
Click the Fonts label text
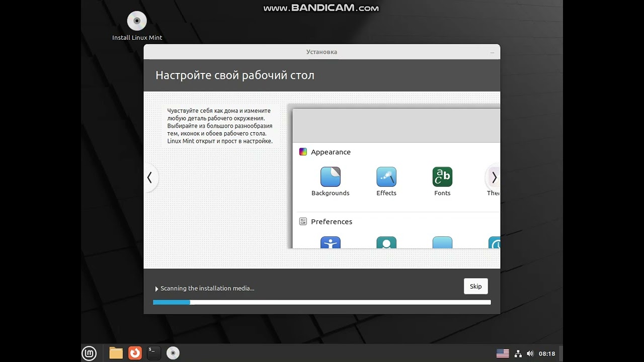pyautogui.click(x=442, y=193)
